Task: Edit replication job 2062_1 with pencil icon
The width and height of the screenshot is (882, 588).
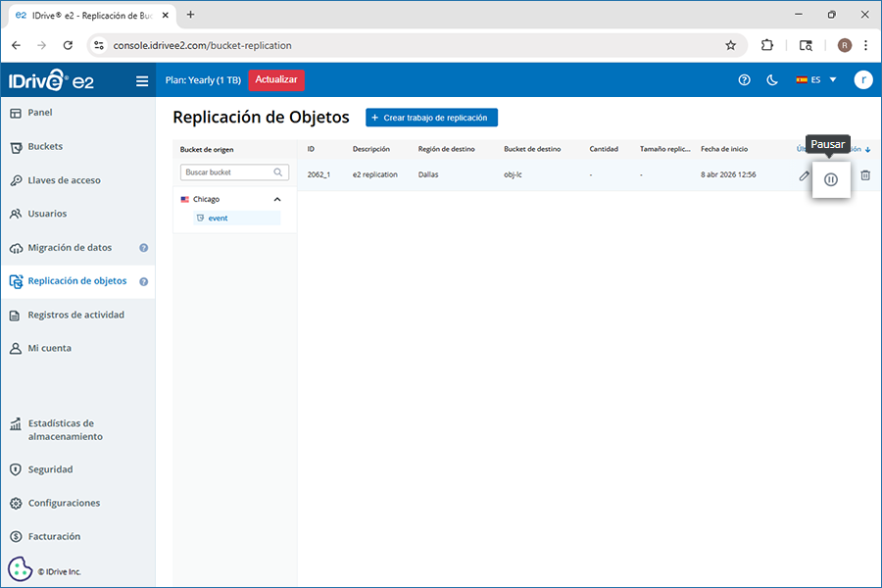Action: tap(804, 175)
